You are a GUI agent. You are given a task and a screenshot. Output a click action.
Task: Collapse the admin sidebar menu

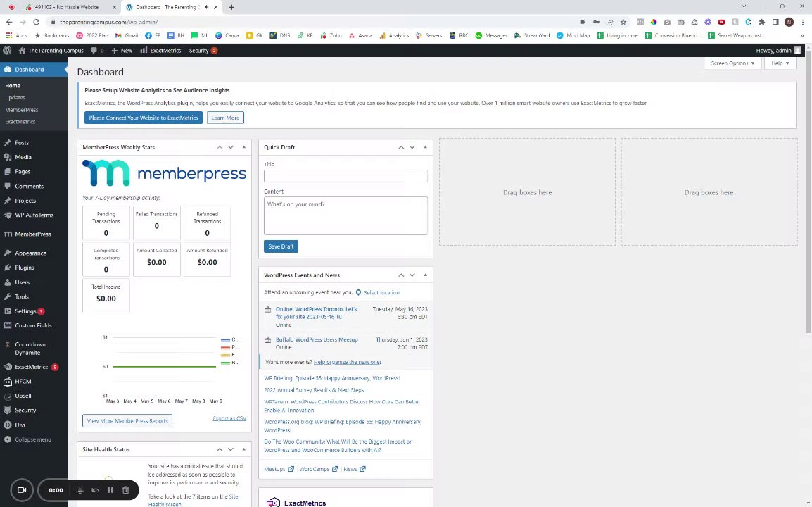[x=28, y=439]
